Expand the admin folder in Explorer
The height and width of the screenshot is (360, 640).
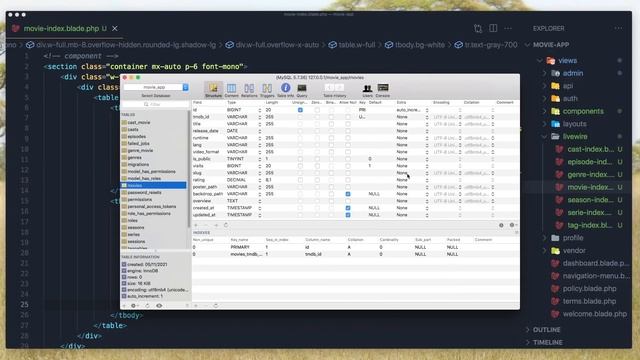click(544, 73)
